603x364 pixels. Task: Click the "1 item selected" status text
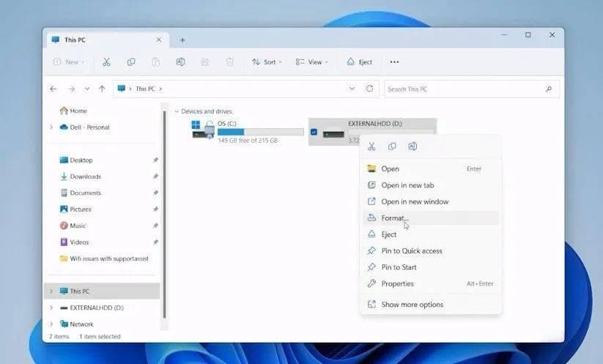point(100,336)
